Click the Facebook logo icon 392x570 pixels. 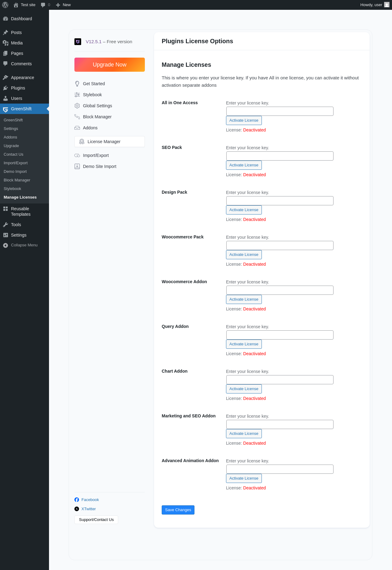[77, 500]
